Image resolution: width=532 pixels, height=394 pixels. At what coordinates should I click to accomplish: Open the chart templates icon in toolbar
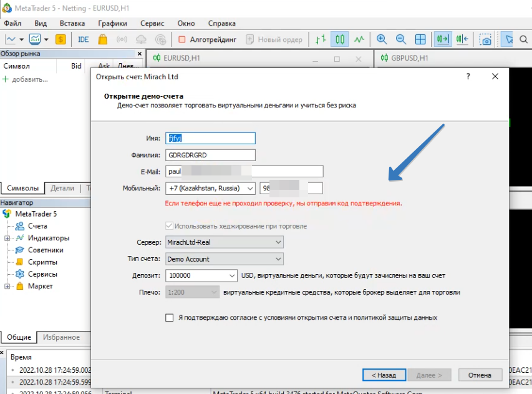(34, 39)
